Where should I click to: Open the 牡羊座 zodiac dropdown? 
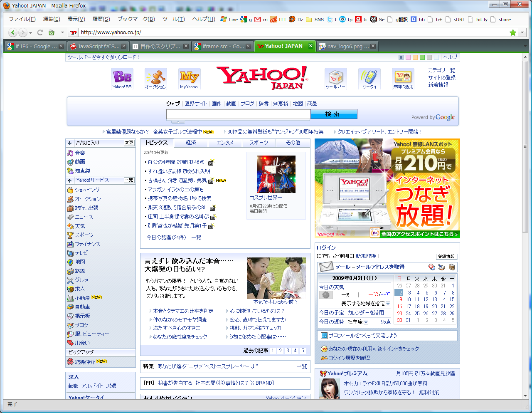(366, 322)
